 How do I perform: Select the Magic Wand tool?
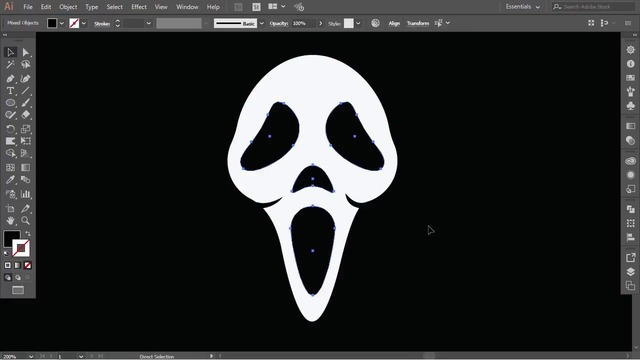point(11,64)
